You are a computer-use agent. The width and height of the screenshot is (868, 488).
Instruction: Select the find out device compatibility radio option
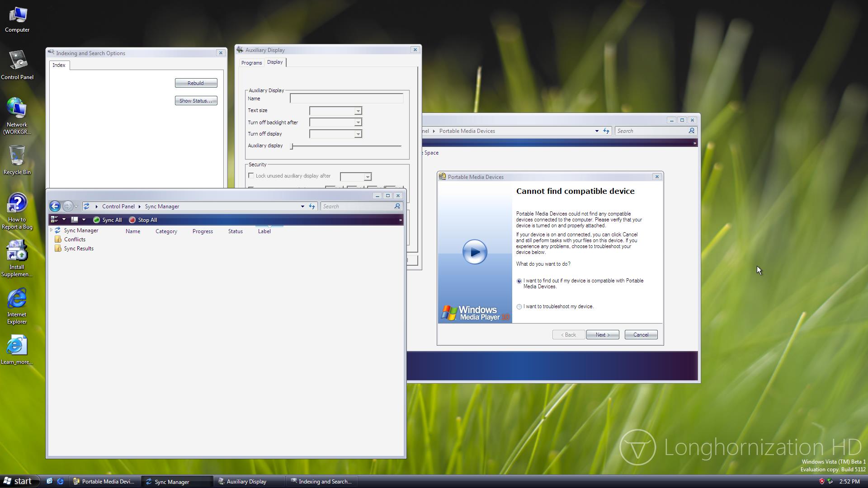tap(519, 281)
